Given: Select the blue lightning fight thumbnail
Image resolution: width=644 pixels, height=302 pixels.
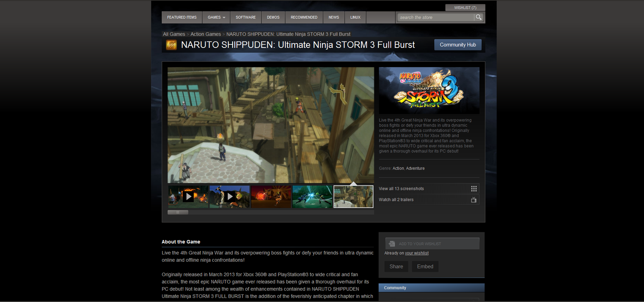Looking at the screenshot, I should (x=312, y=197).
